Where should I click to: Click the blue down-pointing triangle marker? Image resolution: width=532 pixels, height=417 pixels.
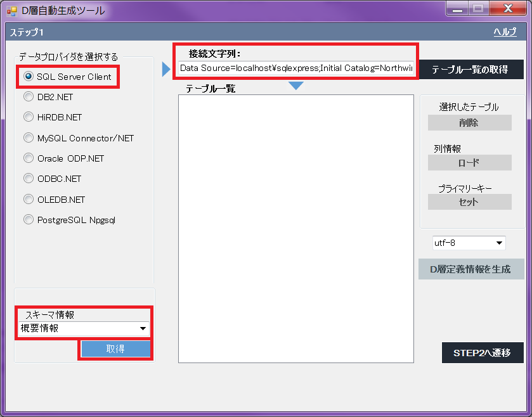[296, 86]
